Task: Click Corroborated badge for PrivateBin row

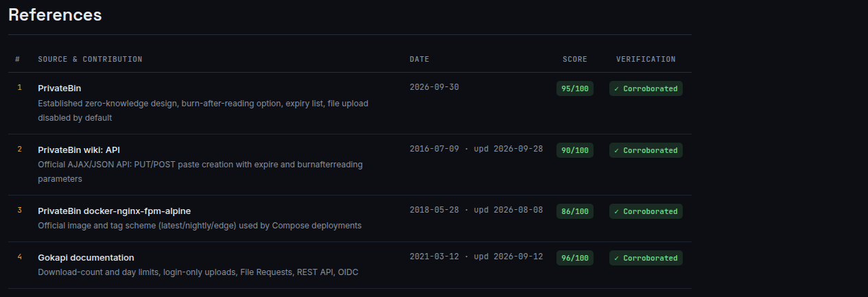Action: click(x=646, y=88)
